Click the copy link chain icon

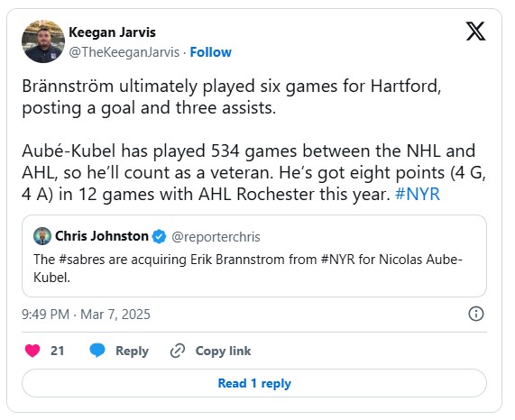click(x=178, y=351)
